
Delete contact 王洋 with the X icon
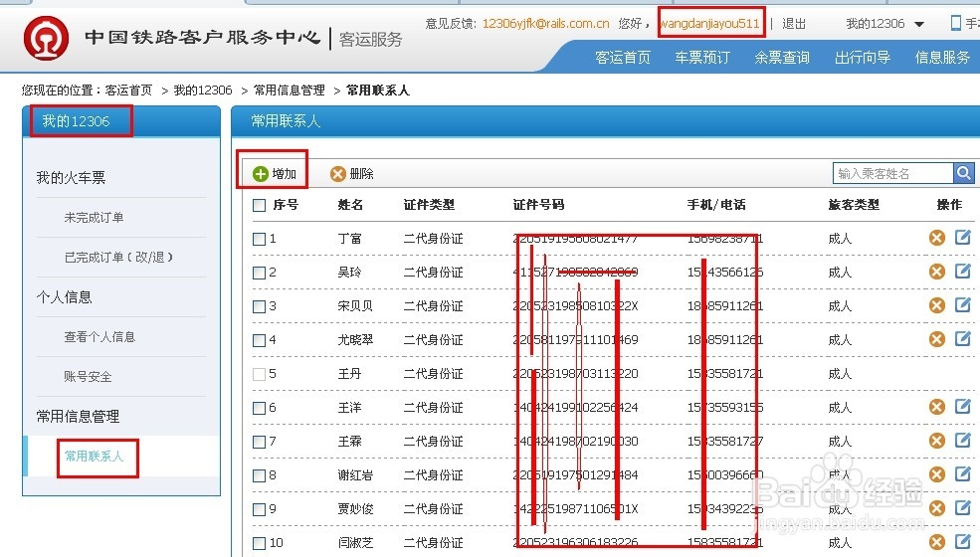point(937,407)
